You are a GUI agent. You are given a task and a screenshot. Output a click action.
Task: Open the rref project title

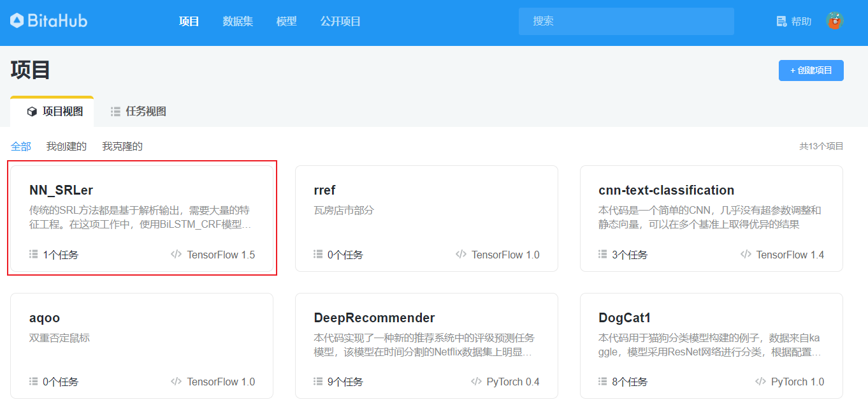click(324, 190)
